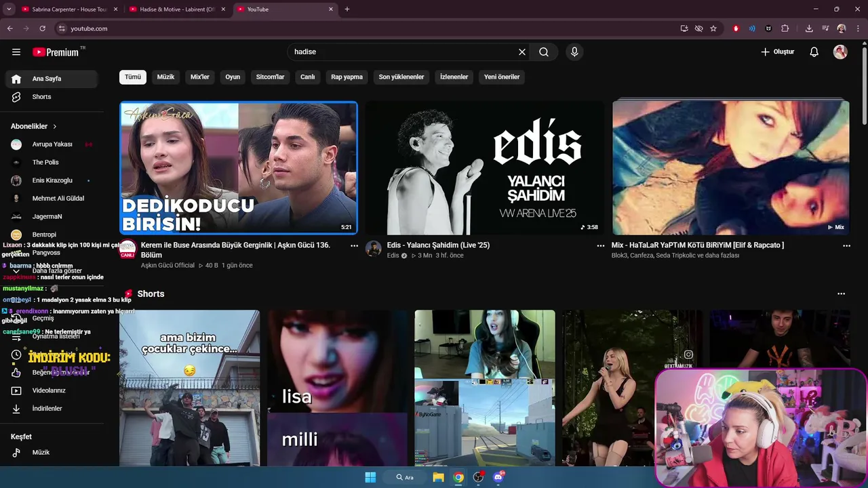Open account avatar menu on YouTube
The width and height of the screenshot is (868, 488).
(840, 52)
